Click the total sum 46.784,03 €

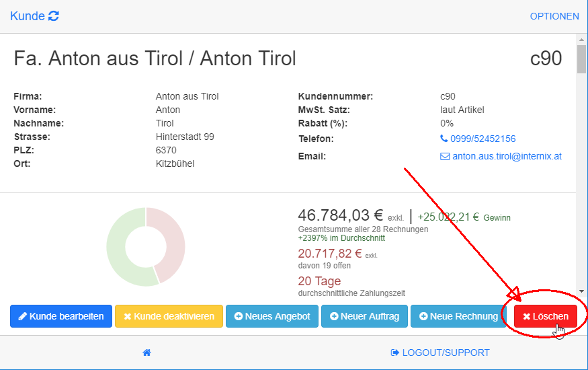[340, 215]
